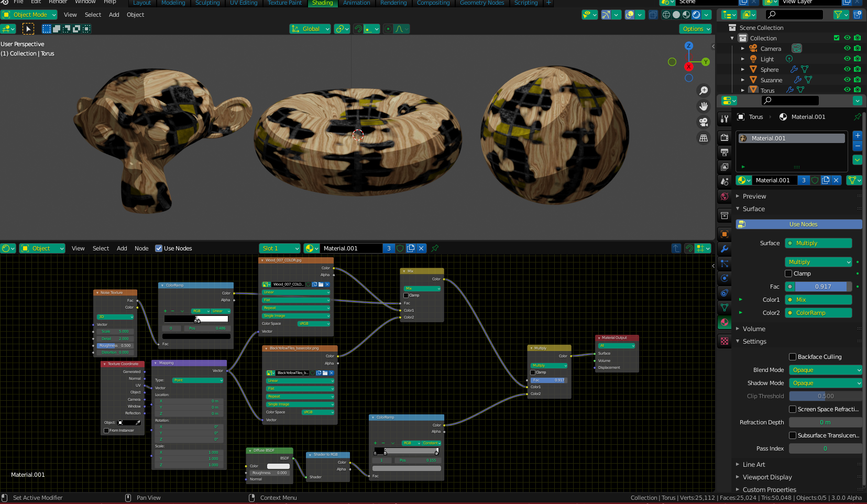
Task: Click the Use Nodes button in Surface panel
Action: [799, 224]
